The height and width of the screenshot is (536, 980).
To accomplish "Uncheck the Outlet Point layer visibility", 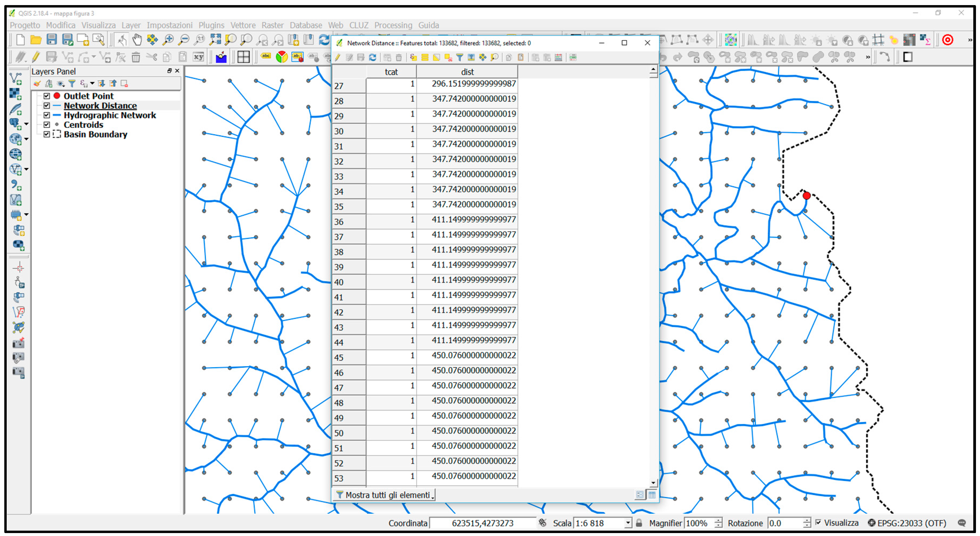I will point(47,96).
